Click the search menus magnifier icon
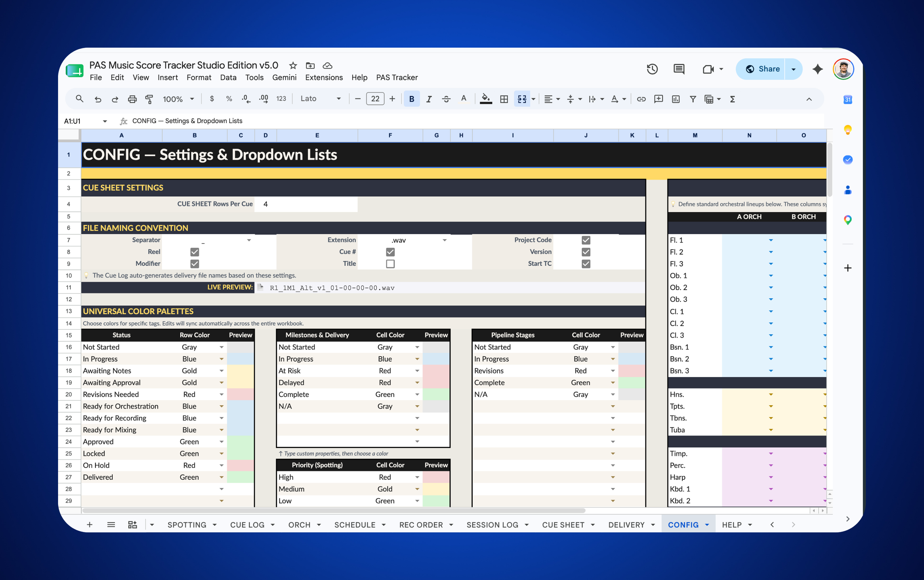924x580 pixels. (79, 99)
